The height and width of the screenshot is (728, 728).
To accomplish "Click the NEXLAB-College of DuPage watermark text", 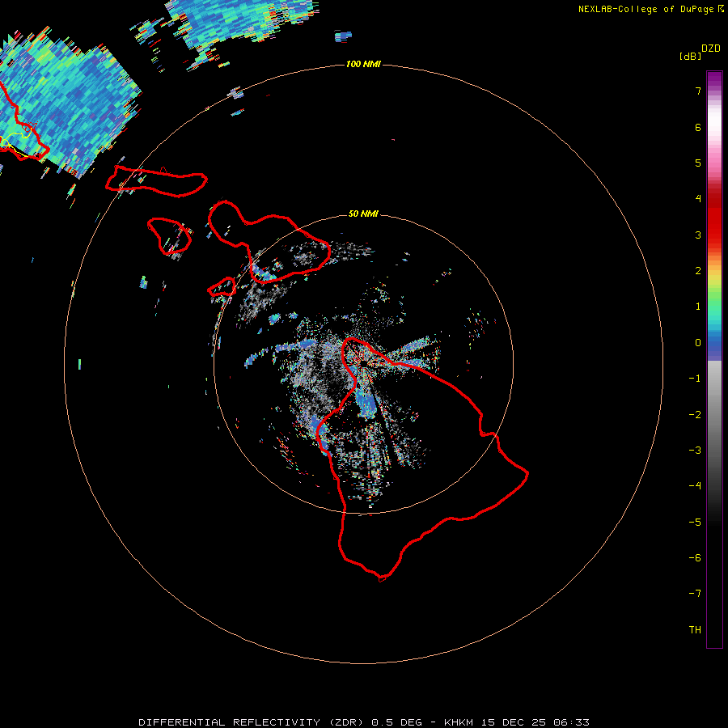I will pyautogui.click(x=651, y=9).
